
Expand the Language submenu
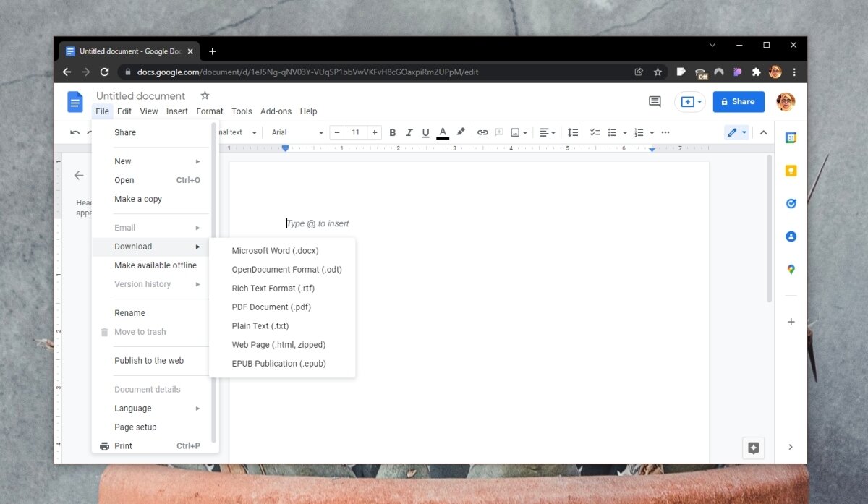coord(156,409)
